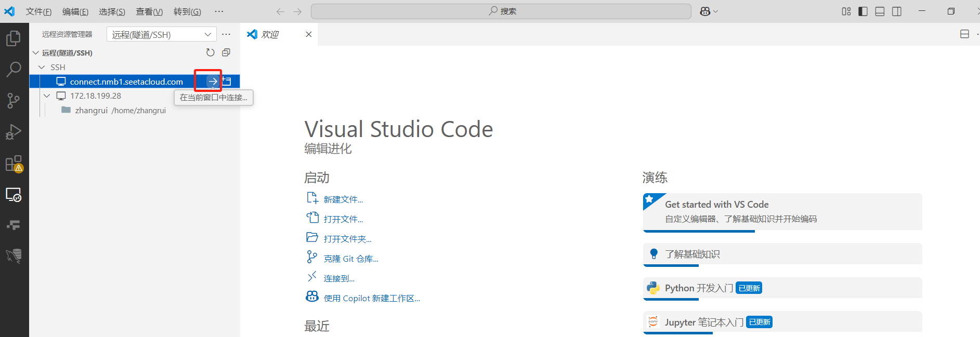Viewport: 980px width, 337px height.
Task: Click the command center search box
Action: coord(501,11)
